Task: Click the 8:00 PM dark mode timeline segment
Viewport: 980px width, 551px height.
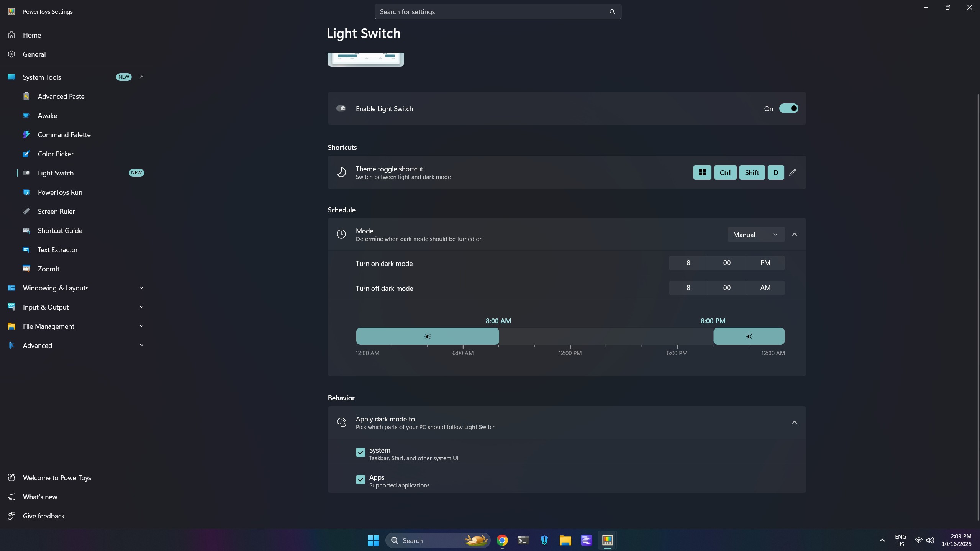Action: coord(749,336)
